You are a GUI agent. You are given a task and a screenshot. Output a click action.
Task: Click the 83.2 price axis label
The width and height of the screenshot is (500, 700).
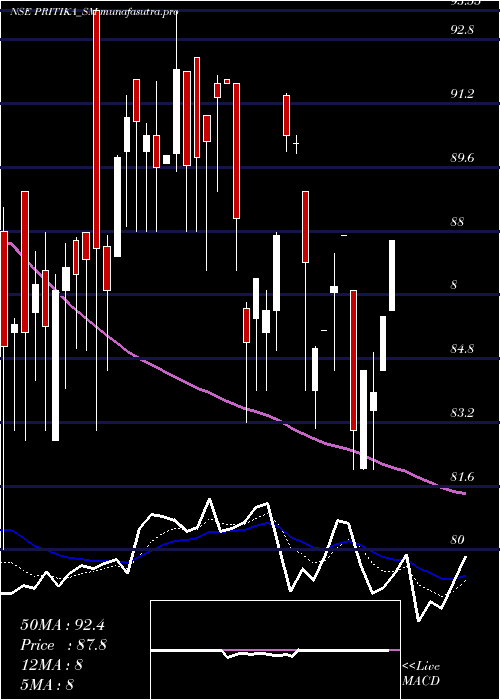click(462, 413)
